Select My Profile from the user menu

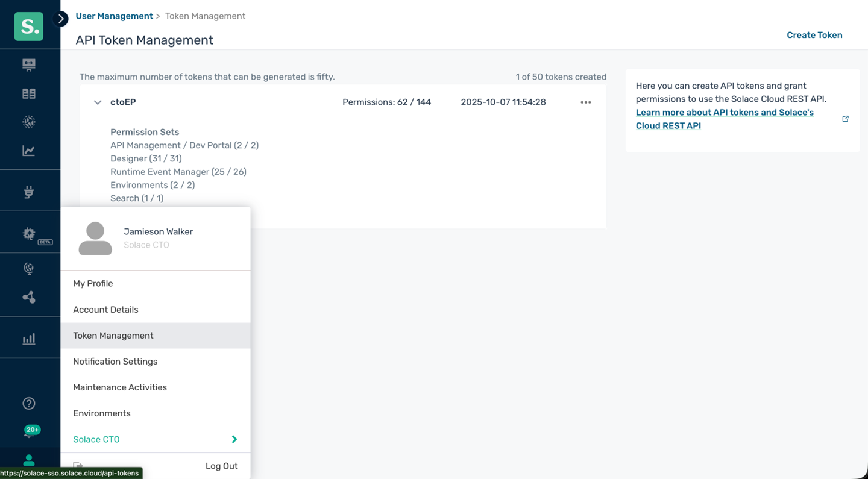[93, 283]
